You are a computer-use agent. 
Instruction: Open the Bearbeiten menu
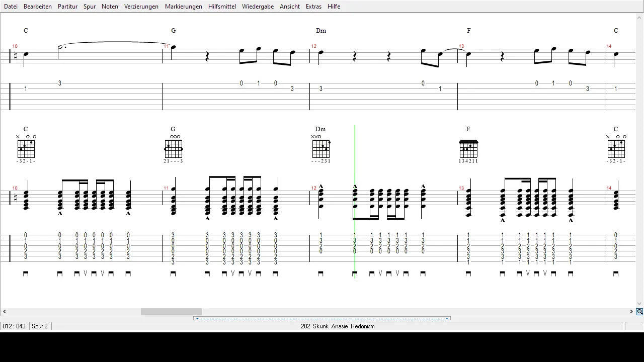(x=38, y=7)
